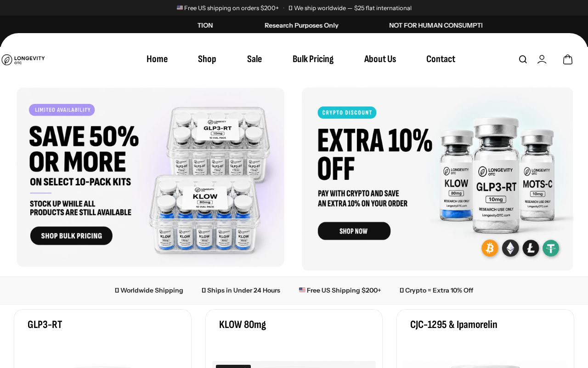Image resolution: width=588 pixels, height=368 pixels.
Task: Open the account login icon
Action: coord(542,59)
